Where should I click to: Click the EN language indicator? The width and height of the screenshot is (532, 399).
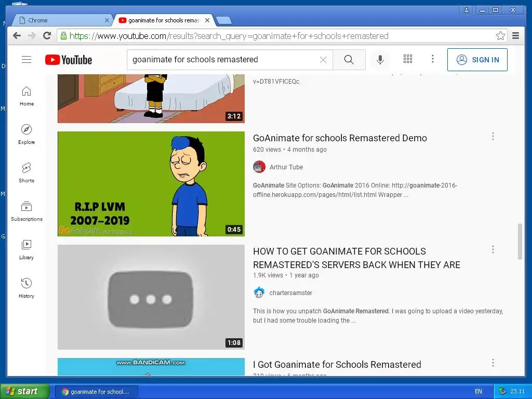point(478,392)
